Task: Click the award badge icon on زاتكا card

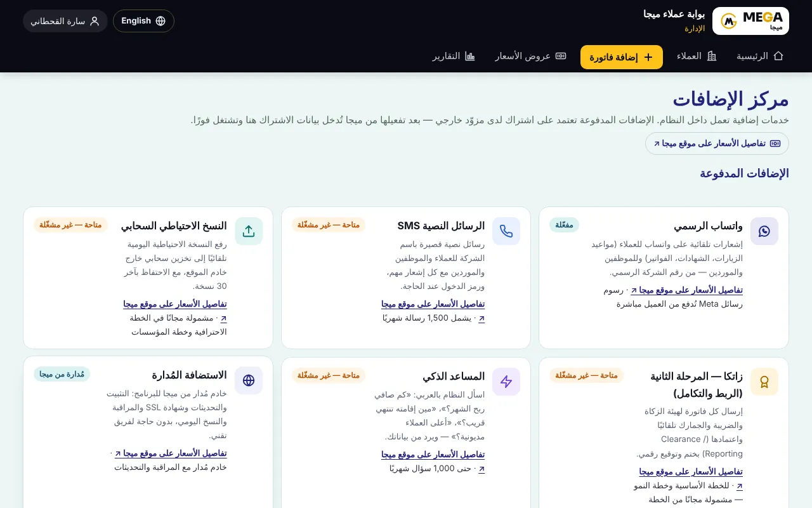Action: [764, 382]
